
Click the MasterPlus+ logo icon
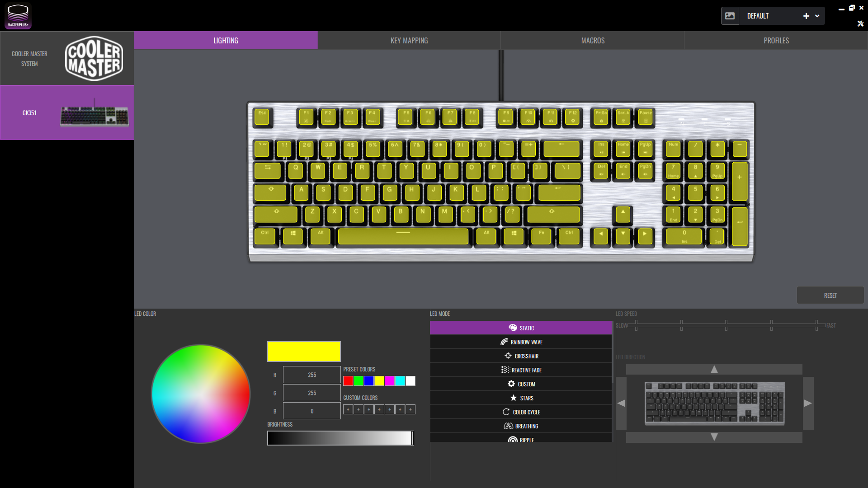pyautogui.click(x=18, y=16)
